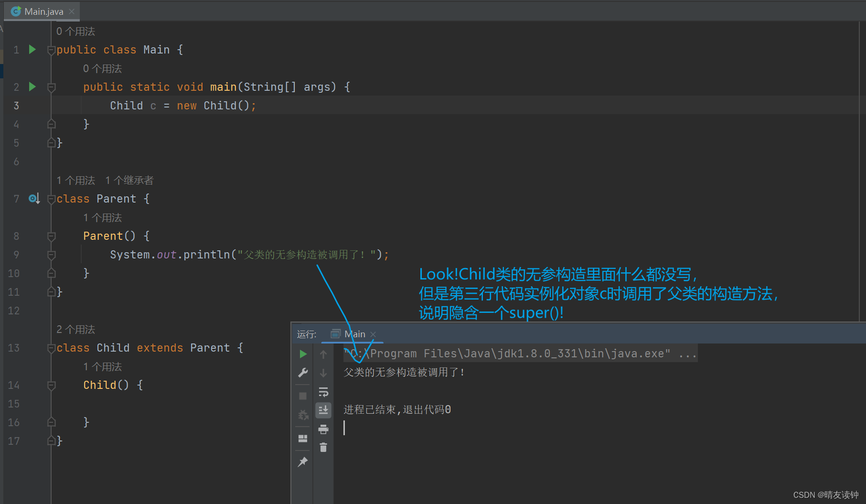Select the Main tab in the run panel
The height and width of the screenshot is (504, 866).
(355, 333)
